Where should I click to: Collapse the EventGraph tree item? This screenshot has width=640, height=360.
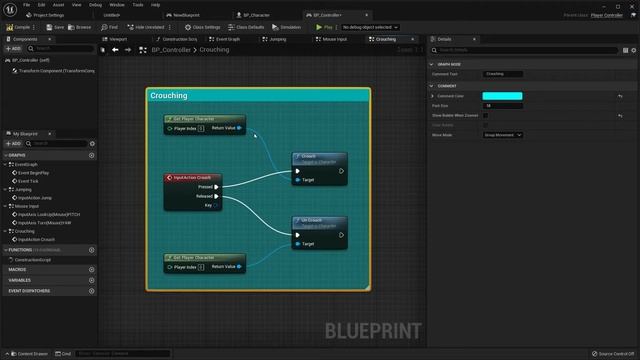coord(6,164)
